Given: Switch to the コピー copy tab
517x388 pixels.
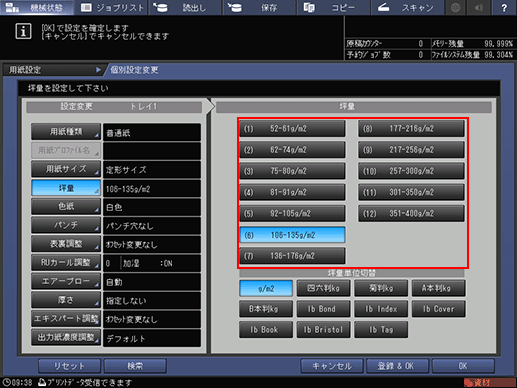Looking at the screenshot, I should point(334,7).
